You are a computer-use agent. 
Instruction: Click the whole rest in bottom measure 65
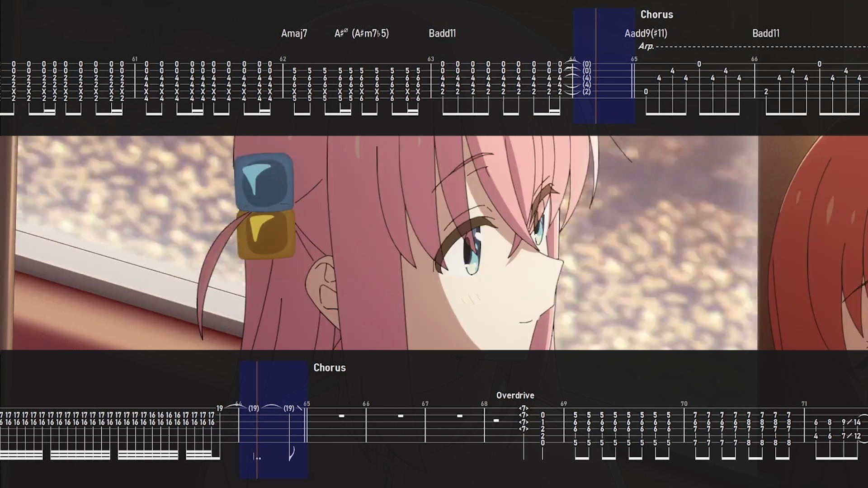tap(341, 416)
